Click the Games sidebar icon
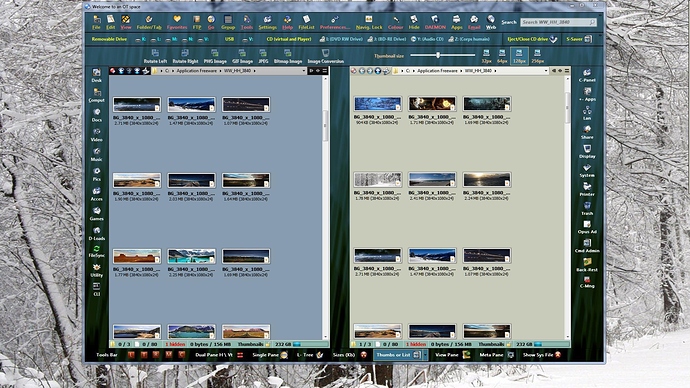 [96, 214]
